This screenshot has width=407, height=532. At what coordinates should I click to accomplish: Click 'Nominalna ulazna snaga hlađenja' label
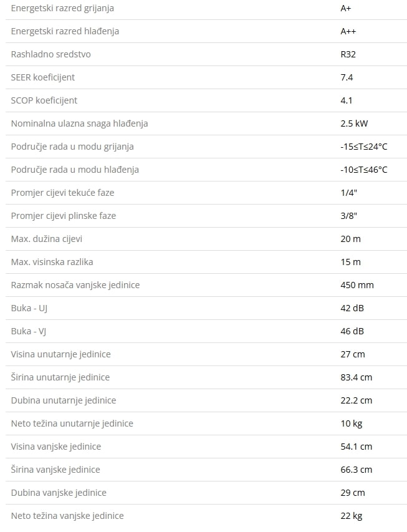pyautogui.click(x=79, y=123)
